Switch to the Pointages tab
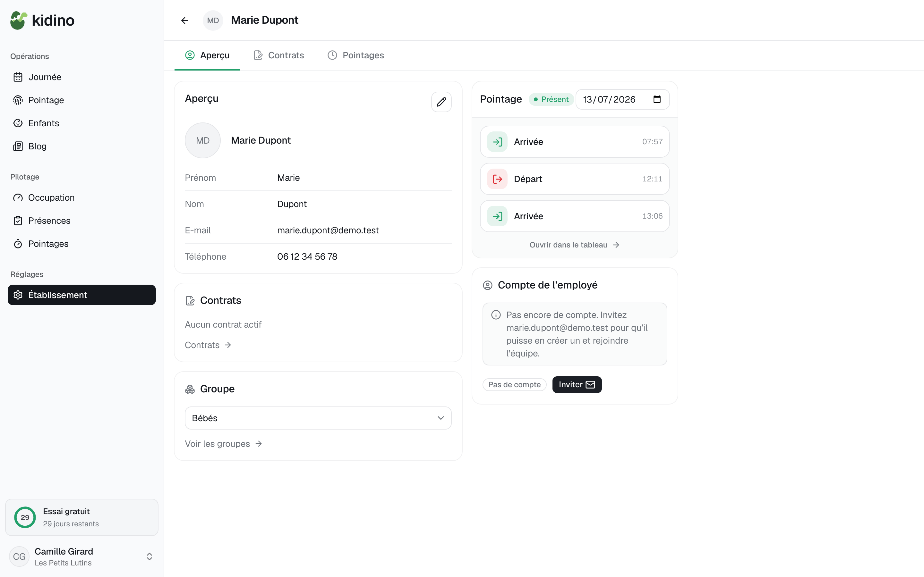The image size is (924, 577). [356, 55]
